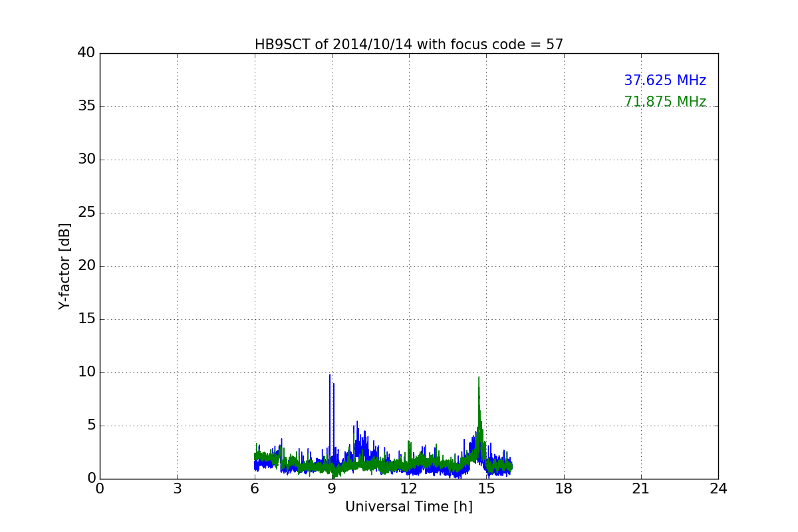Click the y-axis tick label '15'
This screenshot has height=532, width=798.
pos(86,319)
